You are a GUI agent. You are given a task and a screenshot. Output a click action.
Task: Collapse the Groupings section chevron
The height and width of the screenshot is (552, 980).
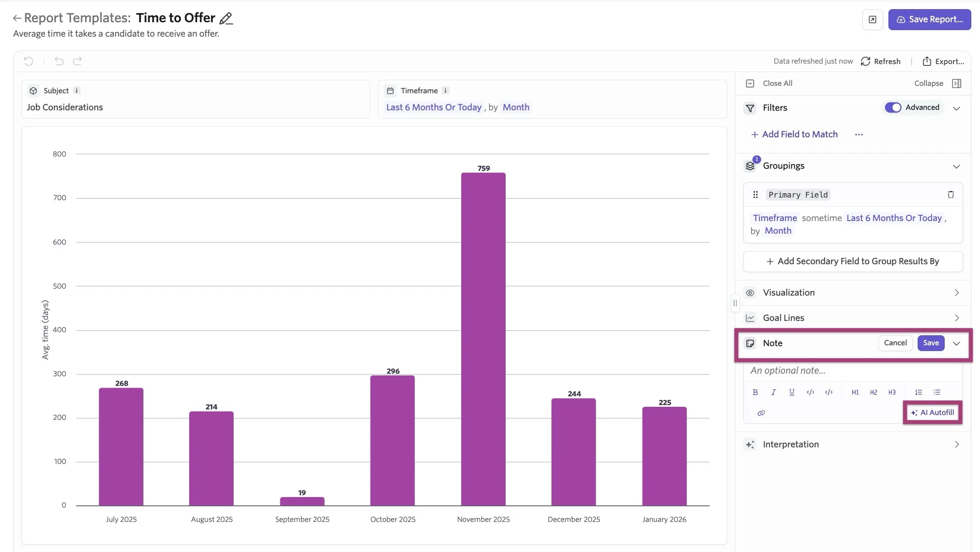click(x=956, y=166)
